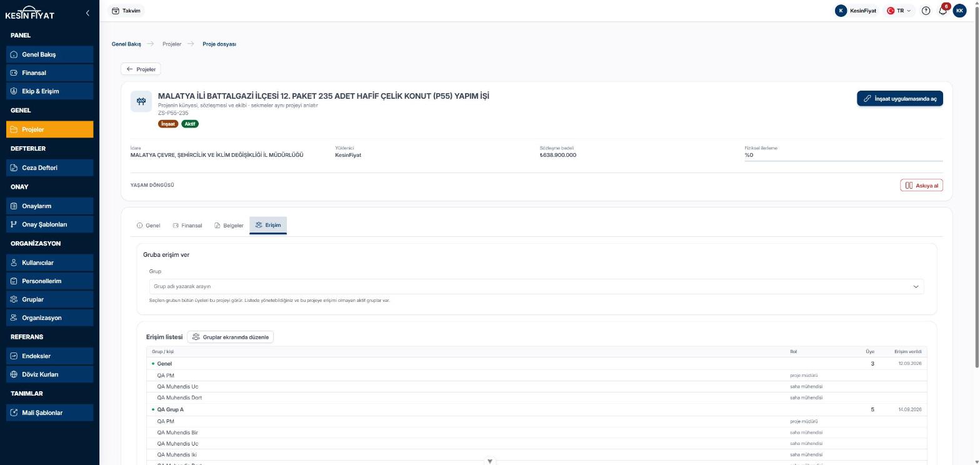Open Ceza Defteri ledger
This screenshot has width=980, height=465.
click(50, 167)
